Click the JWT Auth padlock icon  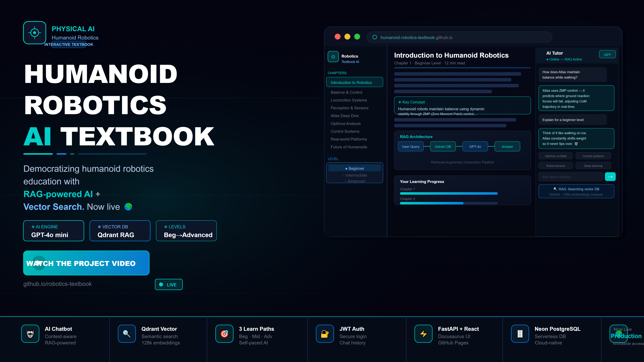pos(325,334)
